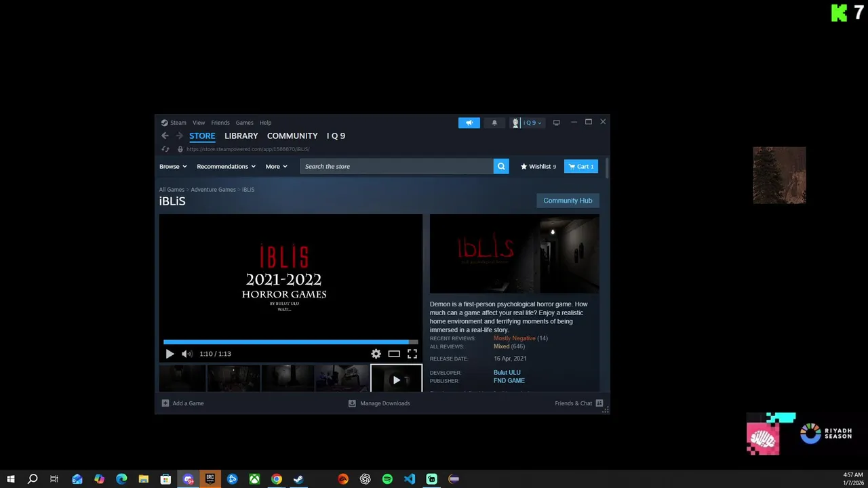Viewport: 868px width, 488px height.
Task: Open Spotify from the taskbar
Action: tap(387, 479)
